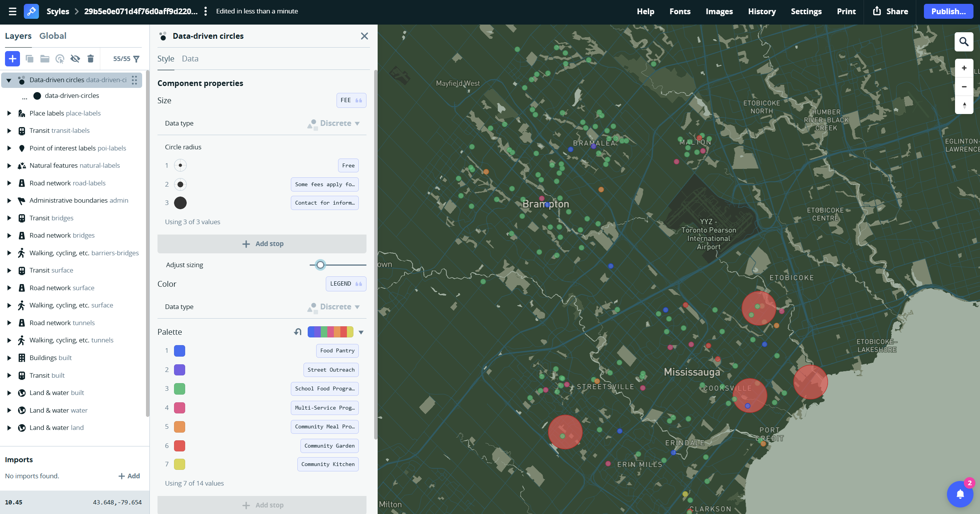Screen dimensions: 980x514
Task: Click the Publish button
Action: point(948,11)
